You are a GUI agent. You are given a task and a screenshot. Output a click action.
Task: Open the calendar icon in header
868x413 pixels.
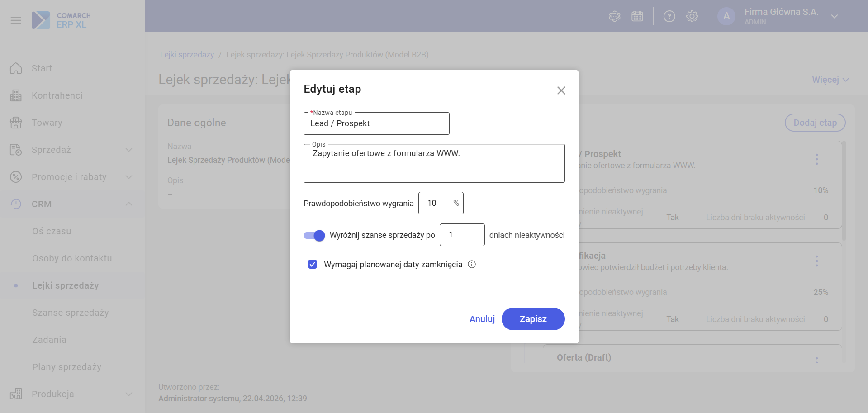pos(637,17)
